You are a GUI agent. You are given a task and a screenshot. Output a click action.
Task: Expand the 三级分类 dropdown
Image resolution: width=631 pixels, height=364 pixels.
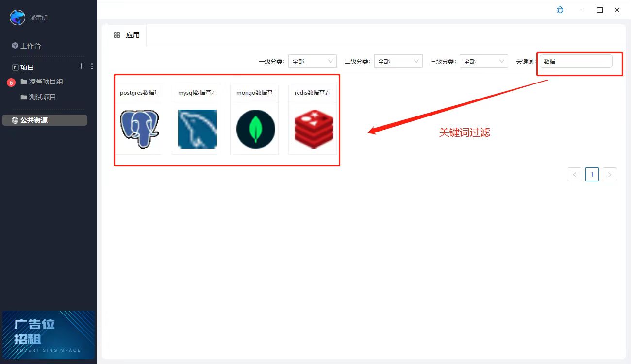coord(484,61)
